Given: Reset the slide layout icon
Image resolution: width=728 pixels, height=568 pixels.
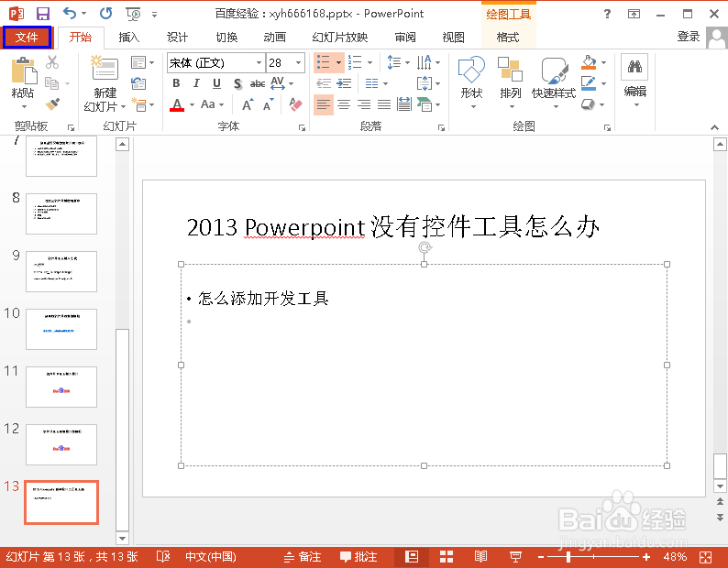Looking at the screenshot, I should pos(138,83).
